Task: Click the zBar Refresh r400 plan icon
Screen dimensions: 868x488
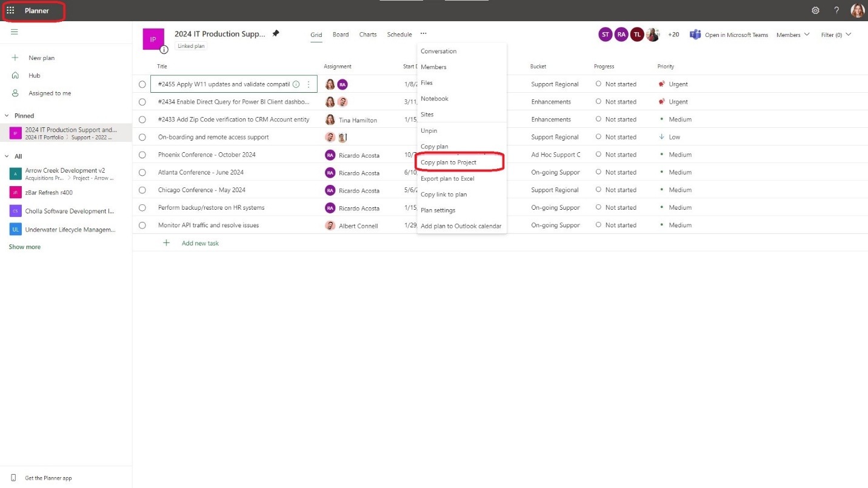Action: (x=15, y=192)
